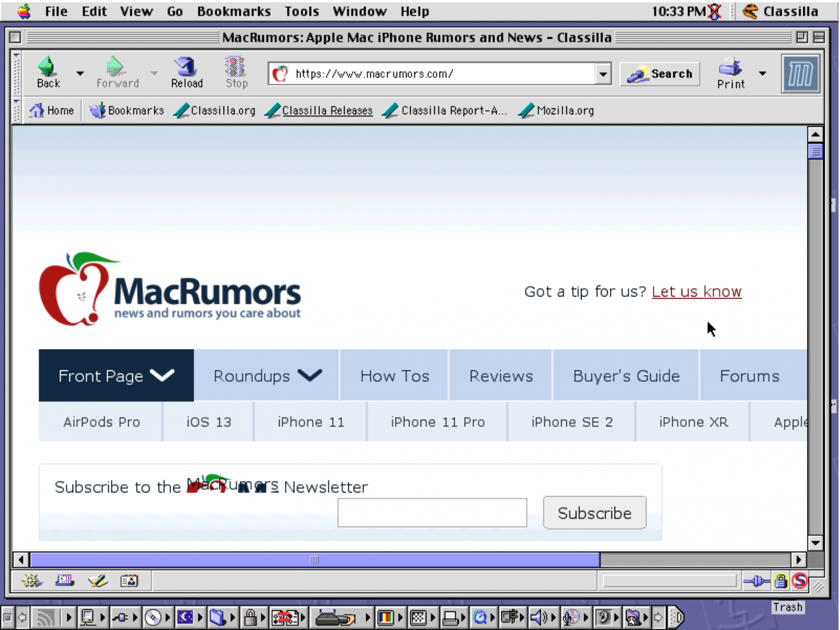Screen dimensions: 840x630
Task: Click the horizontal scrollbar left arrow
Action: tap(21, 559)
